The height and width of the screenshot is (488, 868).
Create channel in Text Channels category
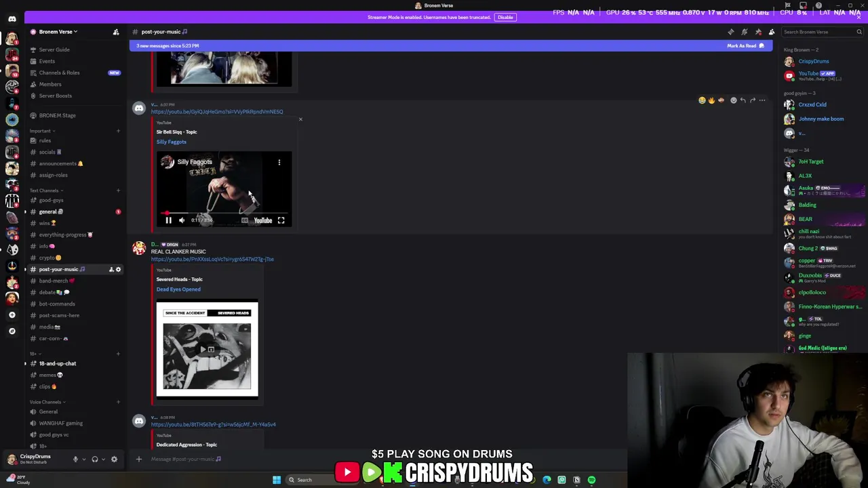click(x=118, y=190)
